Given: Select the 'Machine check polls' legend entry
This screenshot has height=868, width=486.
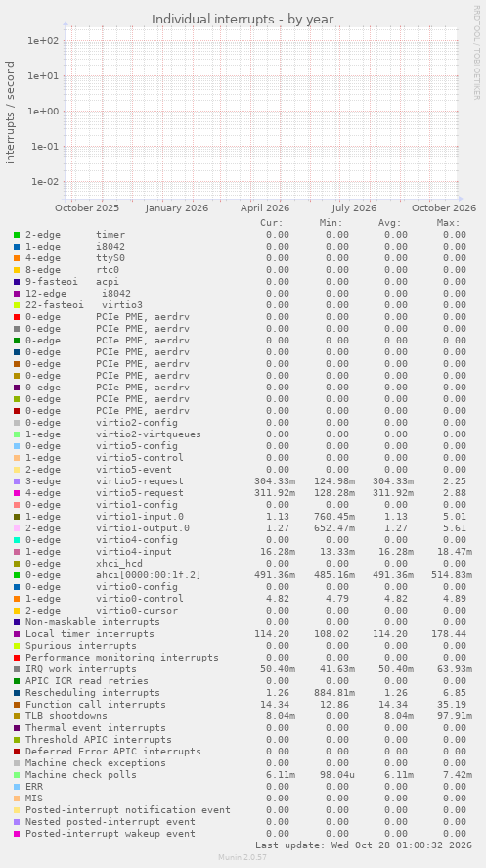Looking at the screenshot, I should (x=81, y=775).
